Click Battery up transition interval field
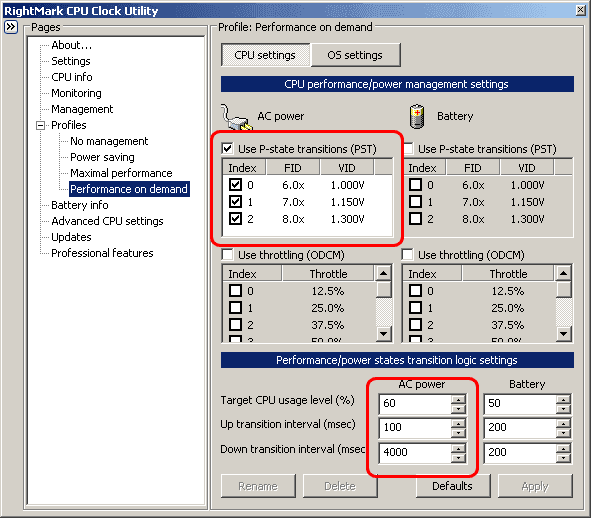The height and width of the screenshot is (518, 591). pyautogui.click(x=520, y=428)
